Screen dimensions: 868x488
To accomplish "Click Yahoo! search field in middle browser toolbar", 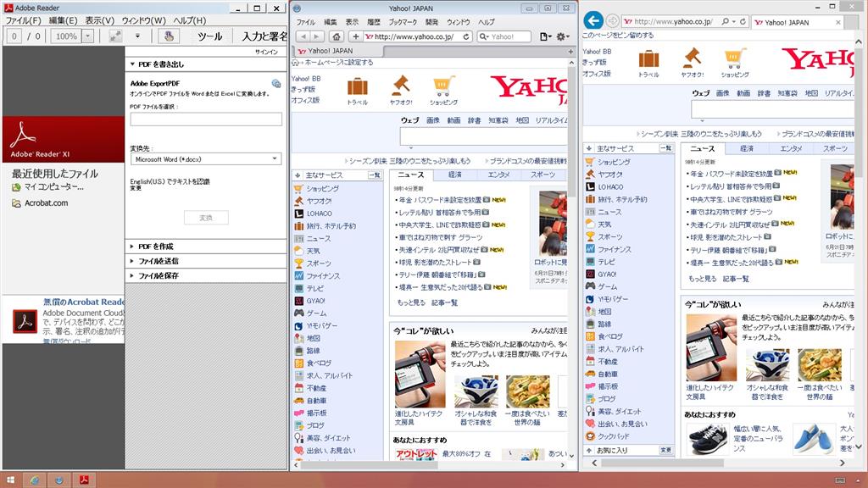I will [x=504, y=36].
